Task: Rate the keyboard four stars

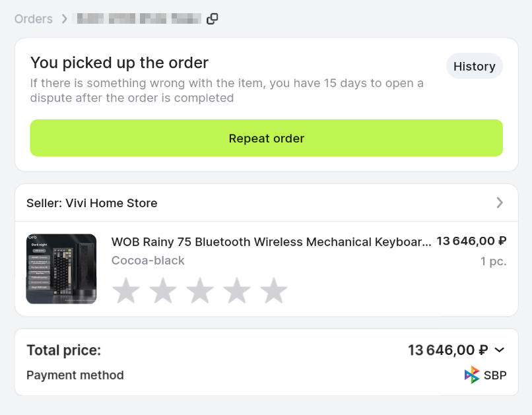Action: [237, 291]
